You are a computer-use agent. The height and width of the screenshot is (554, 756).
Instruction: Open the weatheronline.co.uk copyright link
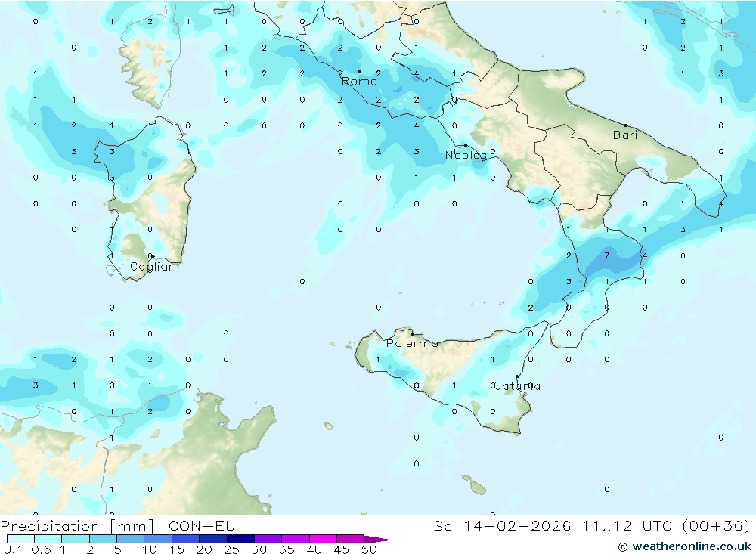[685, 546]
